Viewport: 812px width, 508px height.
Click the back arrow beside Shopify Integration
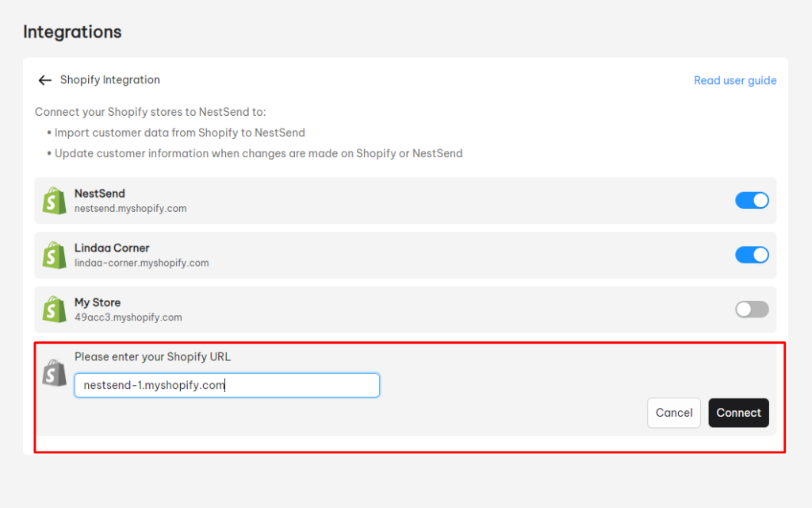(45, 80)
